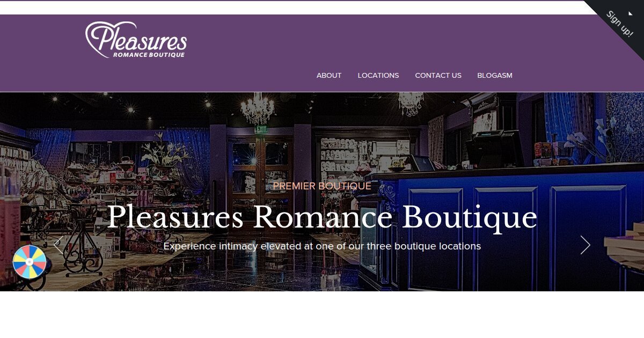
Task: Click the PREMIER BOUTIQUE caption text
Action: pyautogui.click(x=322, y=186)
